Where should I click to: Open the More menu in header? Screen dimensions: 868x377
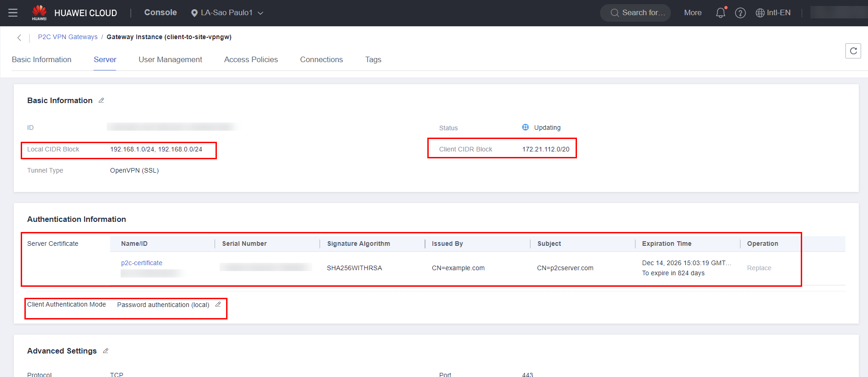coord(693,13)
